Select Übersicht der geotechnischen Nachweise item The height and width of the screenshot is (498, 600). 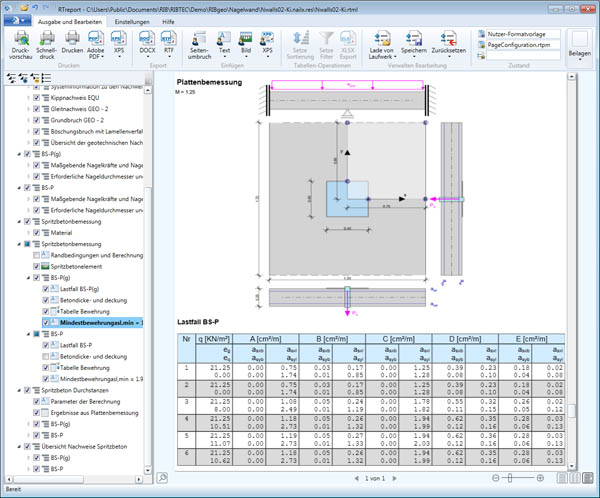97,143
